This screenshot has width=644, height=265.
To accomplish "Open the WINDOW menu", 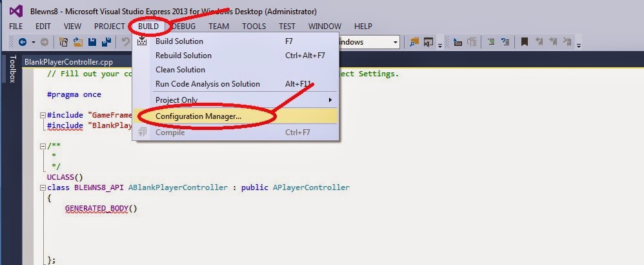I will pos(325,26).
